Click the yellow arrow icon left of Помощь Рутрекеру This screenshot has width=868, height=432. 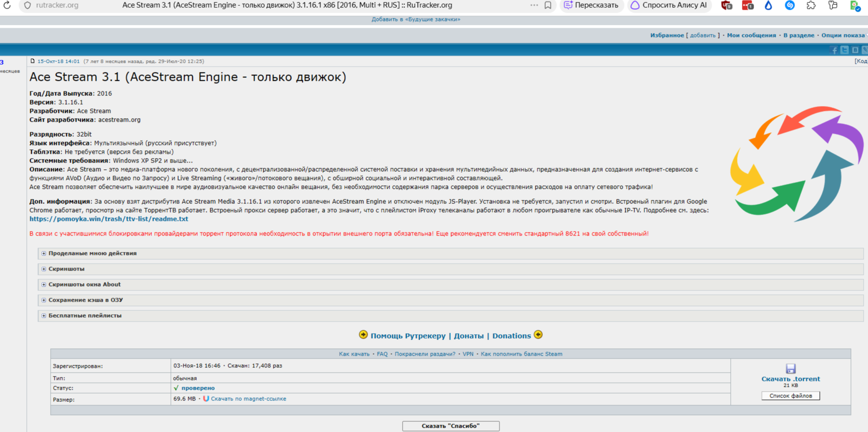363,335
